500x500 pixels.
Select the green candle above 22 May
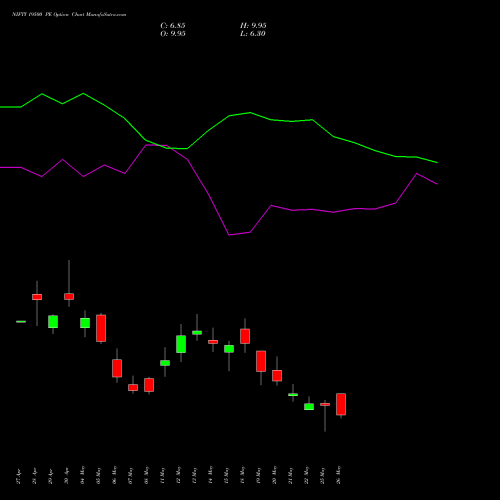pos(309,407)
